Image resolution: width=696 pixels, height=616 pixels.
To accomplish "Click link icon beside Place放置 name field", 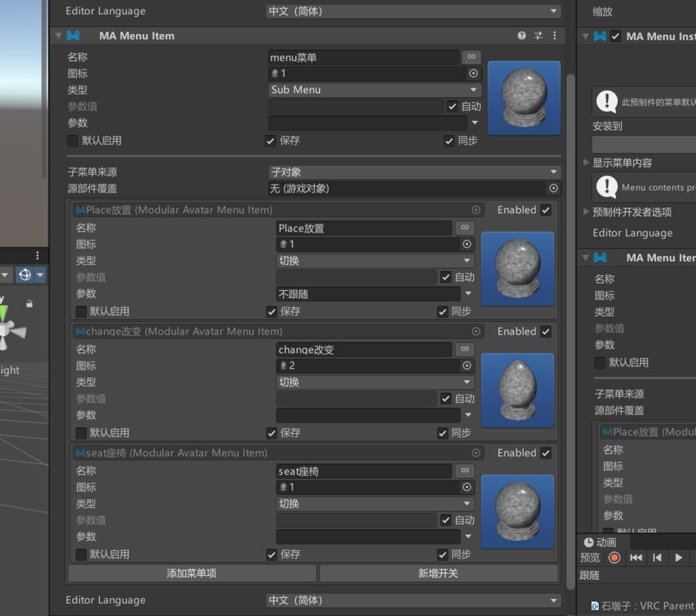I will pos(465,228).
